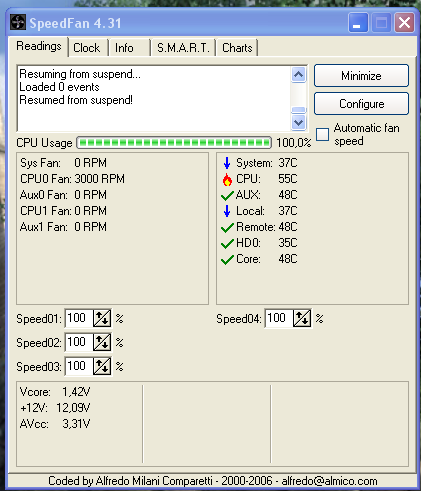
Task: Open the Clock tab
Action: [x=87, y=48]
